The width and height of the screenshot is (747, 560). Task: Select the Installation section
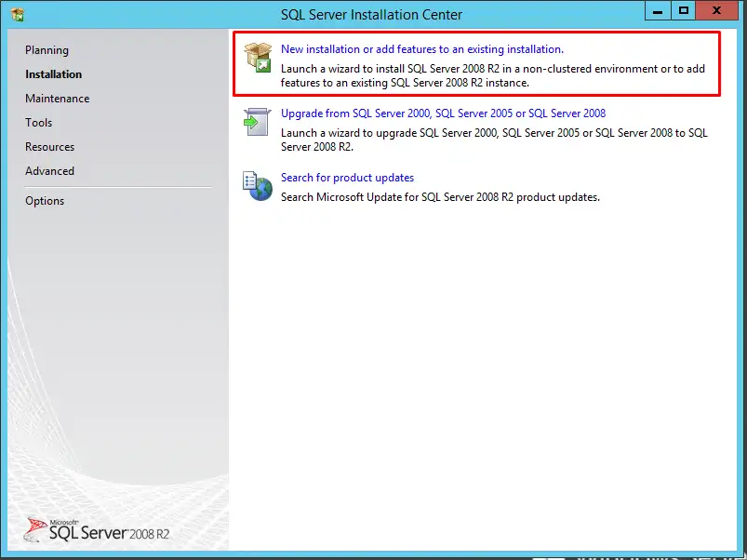[x=53, y=74]
